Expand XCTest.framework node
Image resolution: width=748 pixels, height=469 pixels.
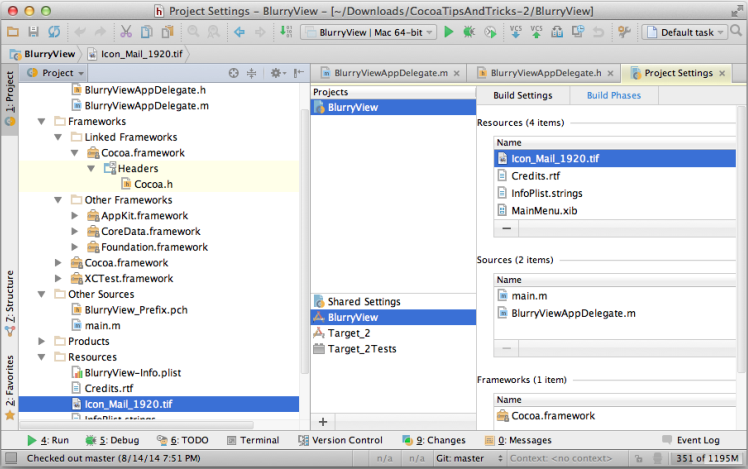point(58,278)
